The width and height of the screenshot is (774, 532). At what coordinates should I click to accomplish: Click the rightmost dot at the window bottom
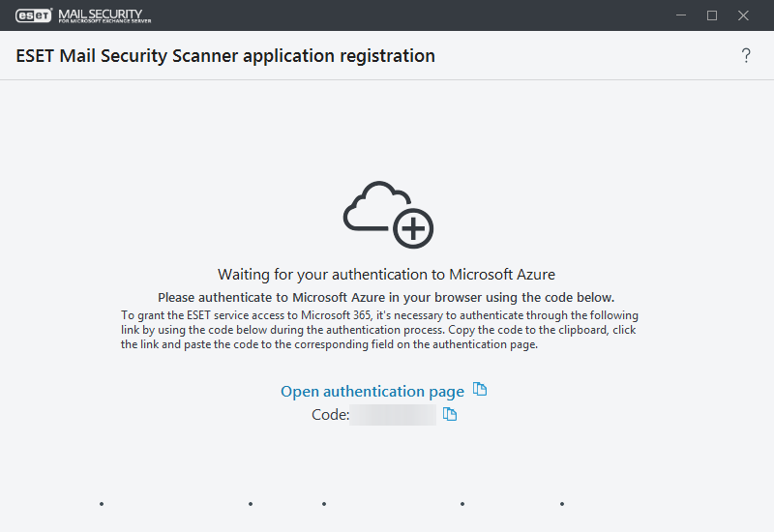point(562,504)
